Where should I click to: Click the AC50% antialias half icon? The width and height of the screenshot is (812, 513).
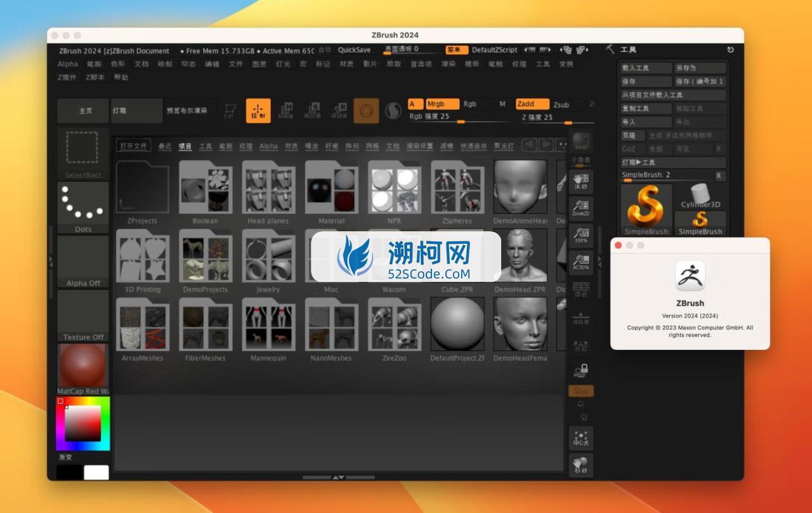tap(581, 262)
